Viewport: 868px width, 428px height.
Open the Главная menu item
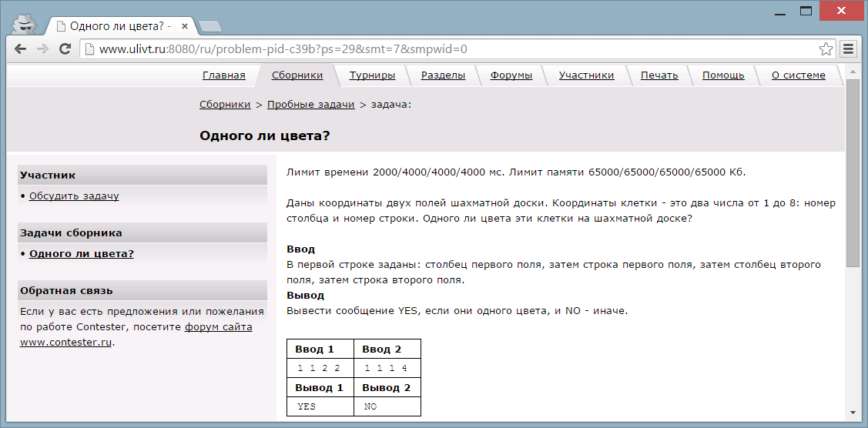[x=223, y=75]
